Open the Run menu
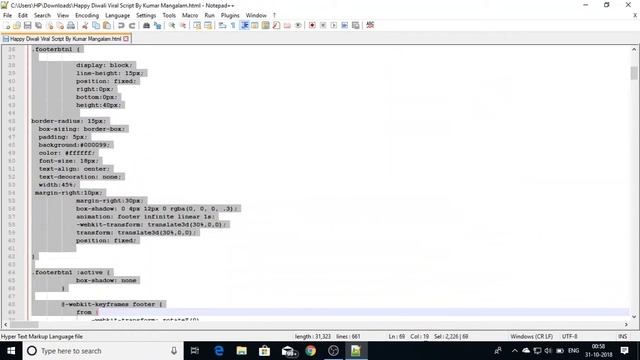 click(209, 15)
